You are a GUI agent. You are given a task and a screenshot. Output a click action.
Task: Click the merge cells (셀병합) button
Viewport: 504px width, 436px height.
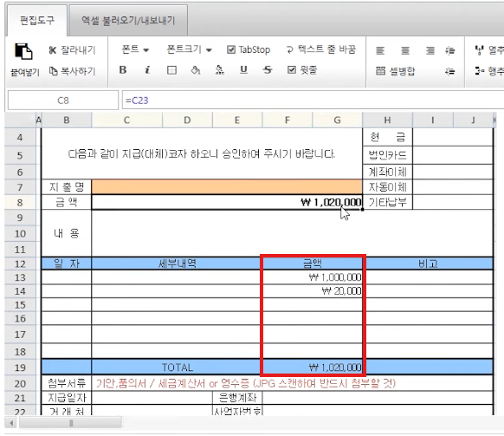(396, 71)
